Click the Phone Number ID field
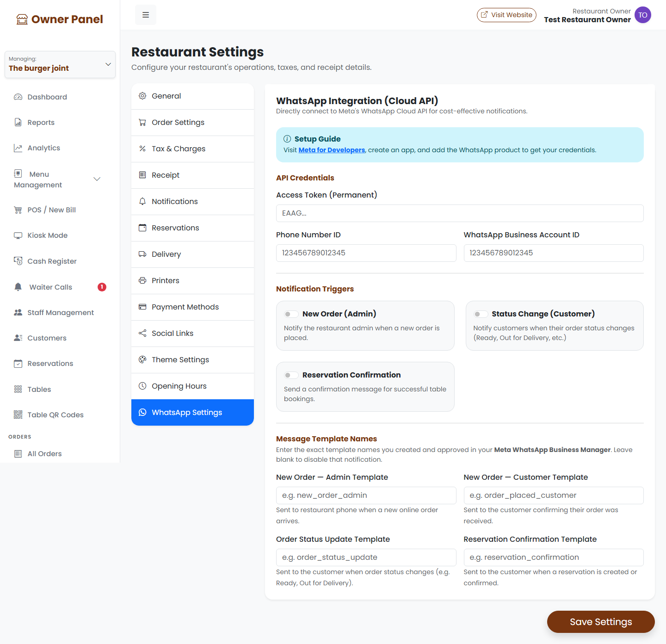This screenshot has width=666, height=644. (x=366, y=253)
